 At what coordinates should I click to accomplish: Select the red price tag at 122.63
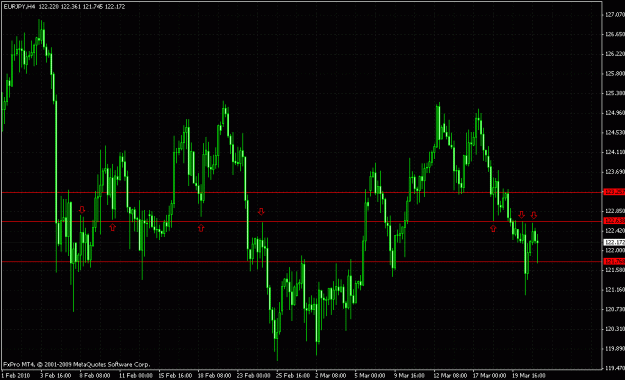615,221
